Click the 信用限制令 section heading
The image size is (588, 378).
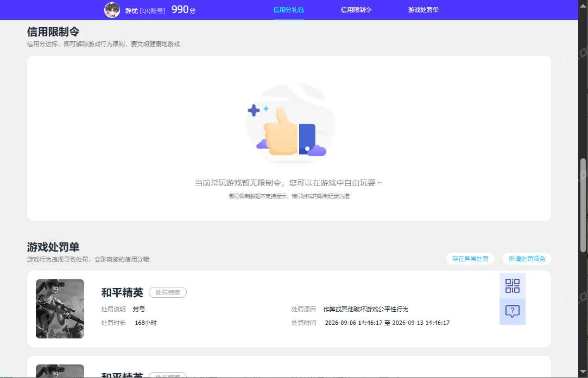[x=53, y=32]
